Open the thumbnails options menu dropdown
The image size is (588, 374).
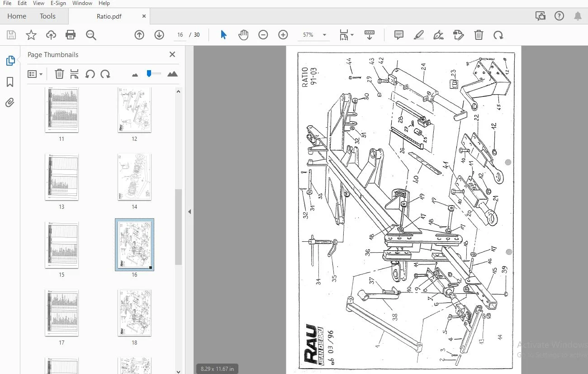[x=35, y=74]
